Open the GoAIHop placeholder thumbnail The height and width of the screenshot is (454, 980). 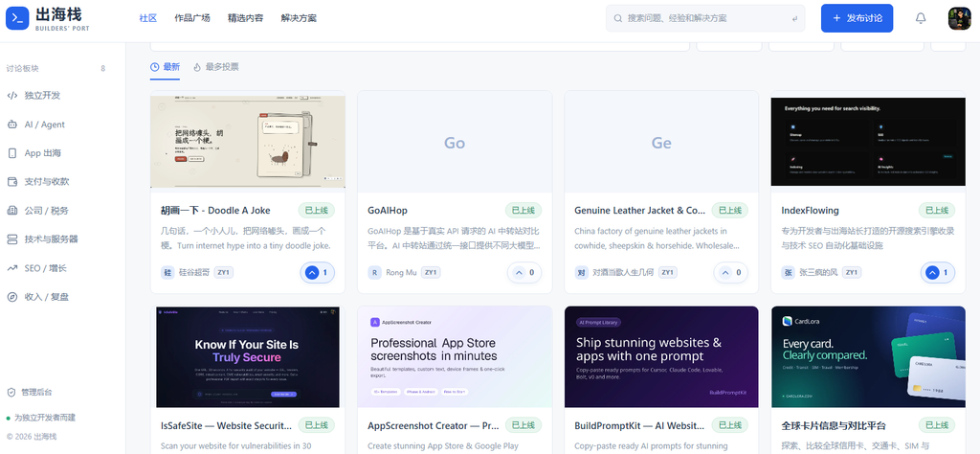[455, 142]
